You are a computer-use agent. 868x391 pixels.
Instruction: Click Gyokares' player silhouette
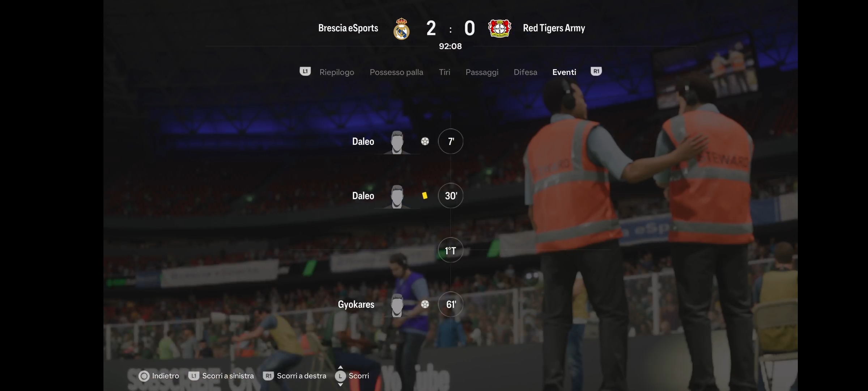397,305
